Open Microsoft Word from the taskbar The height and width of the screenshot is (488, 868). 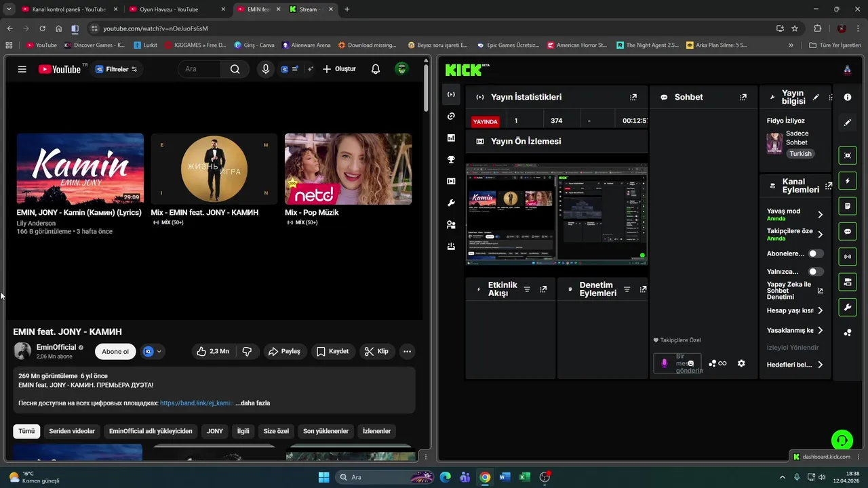tap(505, 477)
